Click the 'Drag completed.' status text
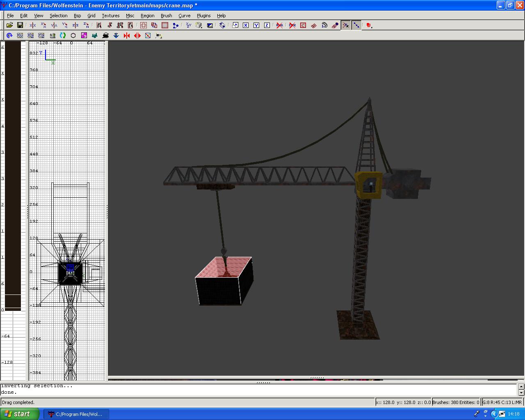This screenshot has height=420, width=525. coord(18,402)
